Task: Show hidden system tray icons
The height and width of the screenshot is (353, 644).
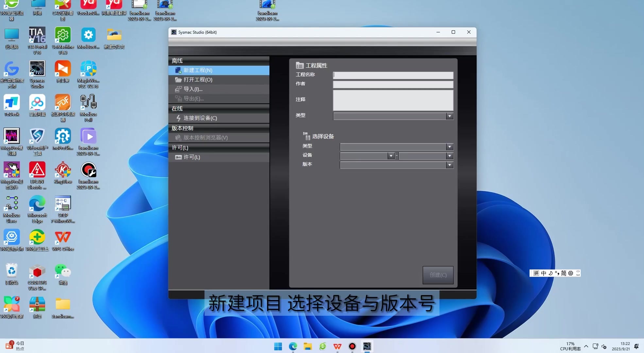Action: 586,346
